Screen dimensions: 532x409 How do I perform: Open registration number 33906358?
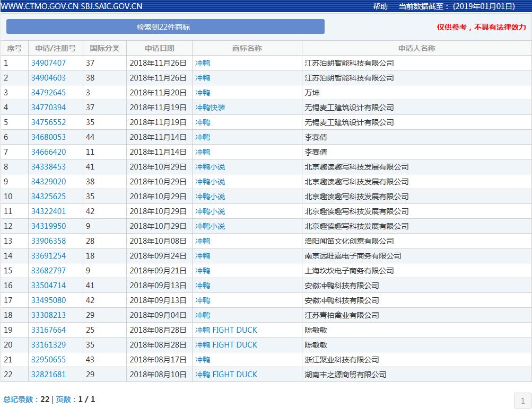[48, 241]
